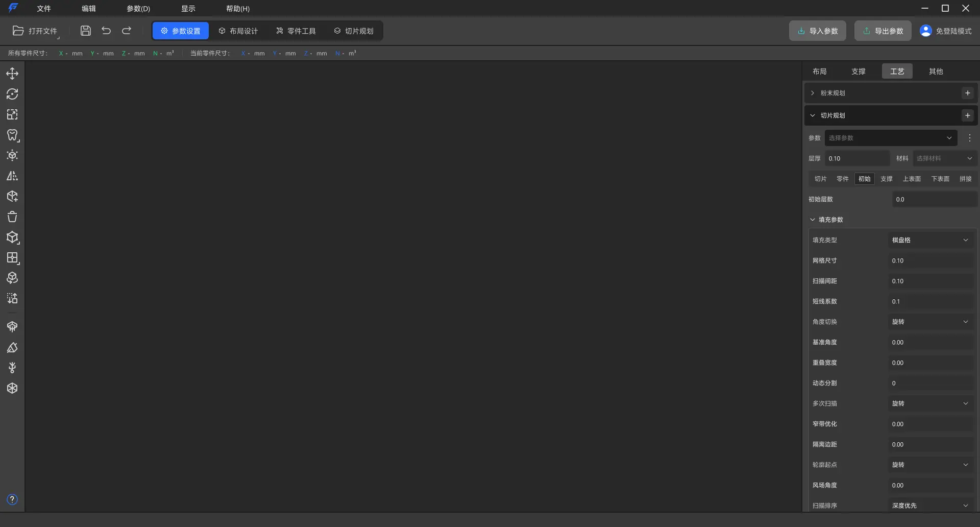The image size is (980, 527).
Task: Open the 填充类型 dropdown showing 棋盘格
Action: (x=930, y=240)
